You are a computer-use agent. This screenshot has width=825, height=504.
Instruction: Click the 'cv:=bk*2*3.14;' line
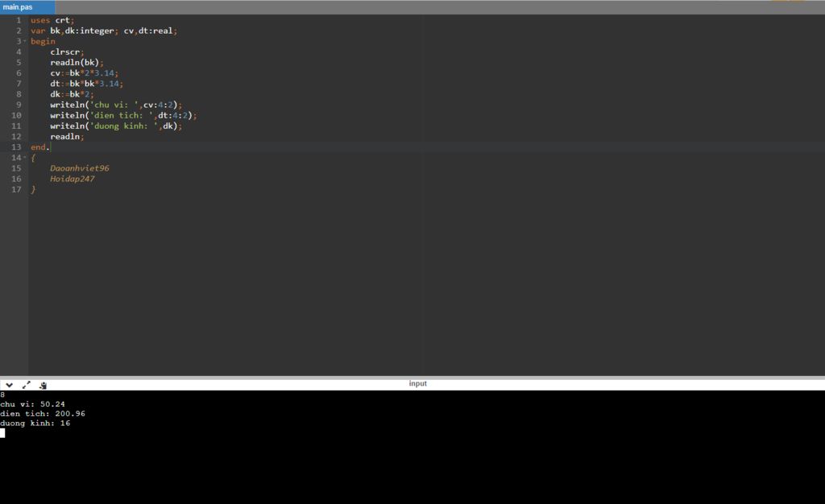(84, 73)
